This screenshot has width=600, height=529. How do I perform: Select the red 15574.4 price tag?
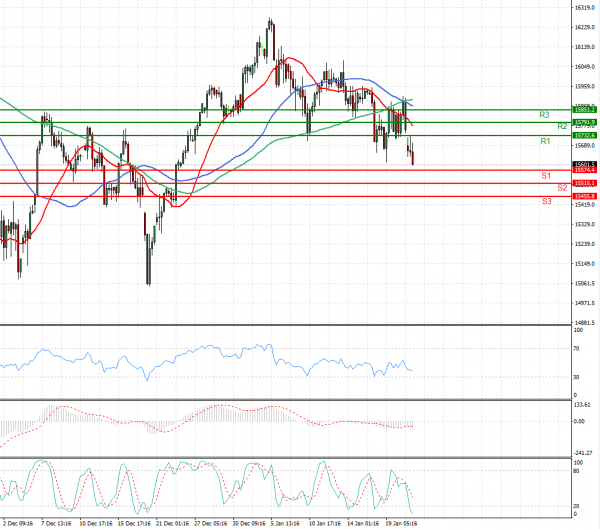click(x=584, y=170)
